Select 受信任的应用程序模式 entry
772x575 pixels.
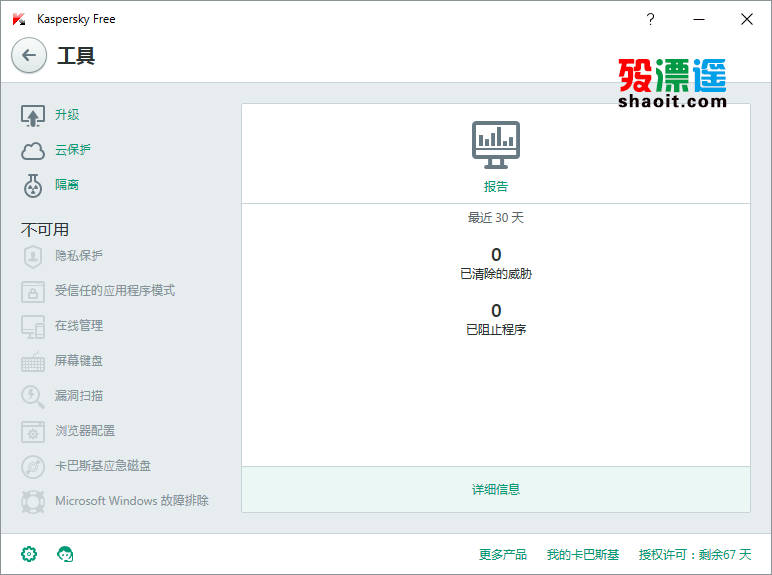pyautogui.click(x=115, y=290)
